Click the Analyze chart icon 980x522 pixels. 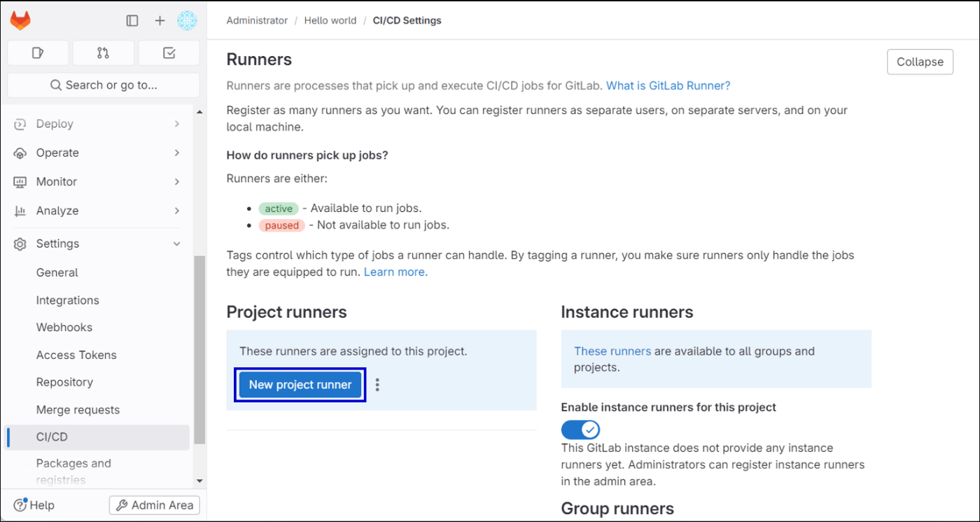point(20,211)
